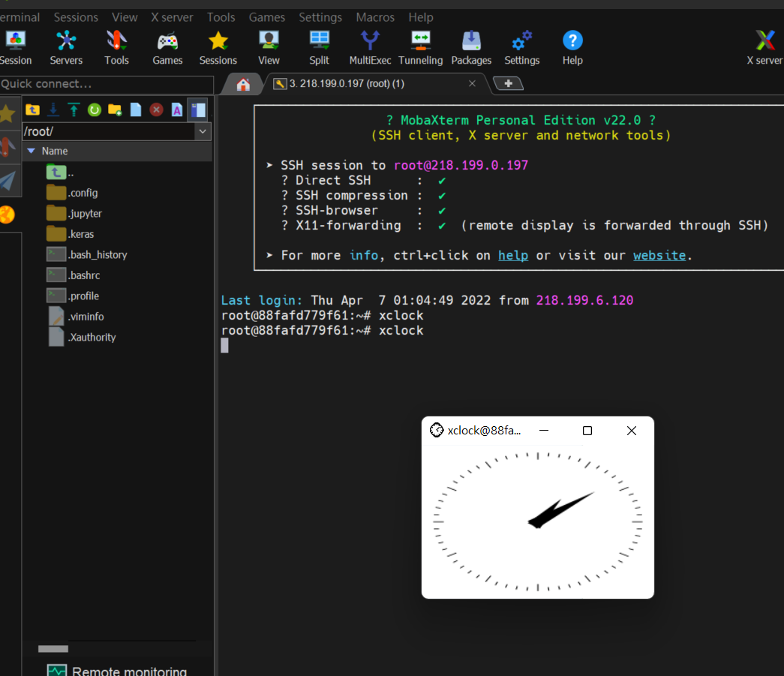Toggle the follow terminal folder icon
Screen dimensions: 784x676
197,110
